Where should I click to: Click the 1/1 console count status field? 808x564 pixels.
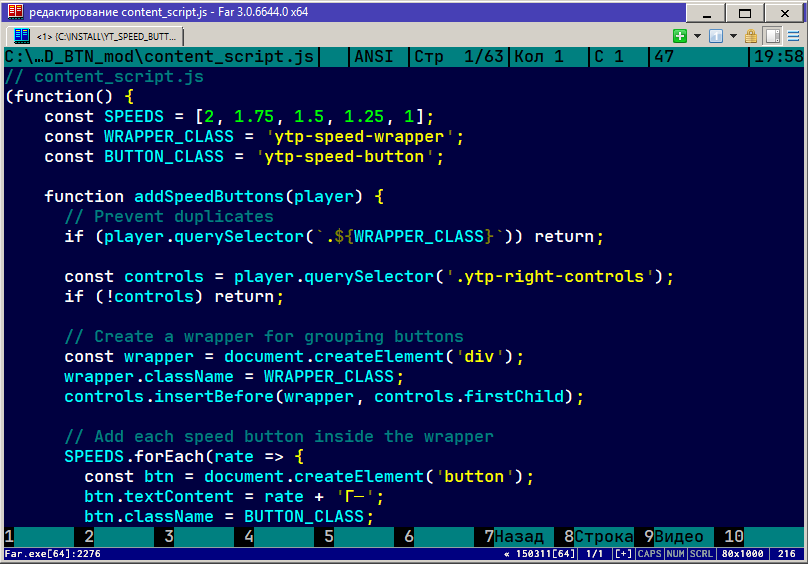(x=595, y=554)
